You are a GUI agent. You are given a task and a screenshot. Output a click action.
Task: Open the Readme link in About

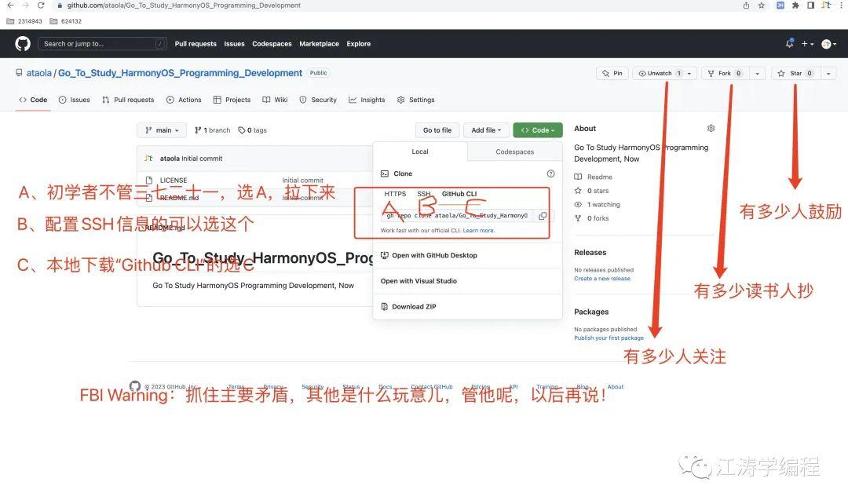point(594,177)
